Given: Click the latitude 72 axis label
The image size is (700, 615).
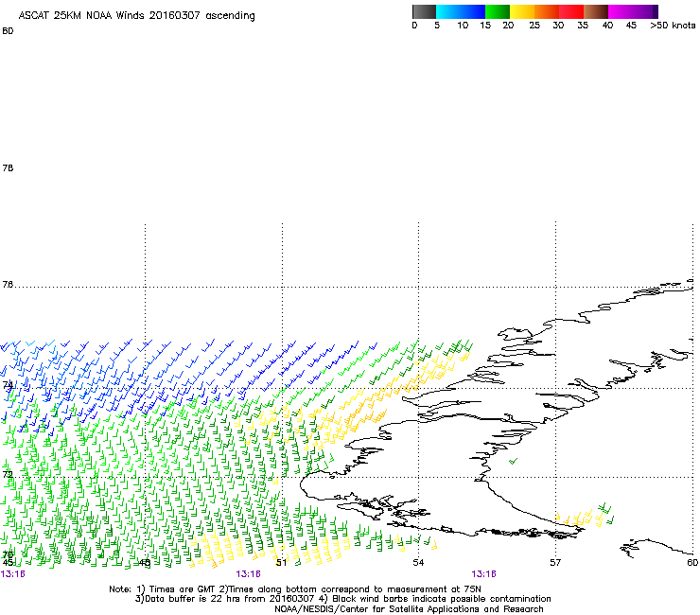Looking at the screenshot, I should (x=8, y=474).
